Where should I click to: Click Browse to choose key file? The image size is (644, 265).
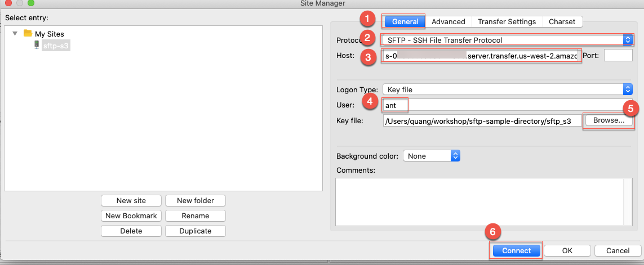609,120
